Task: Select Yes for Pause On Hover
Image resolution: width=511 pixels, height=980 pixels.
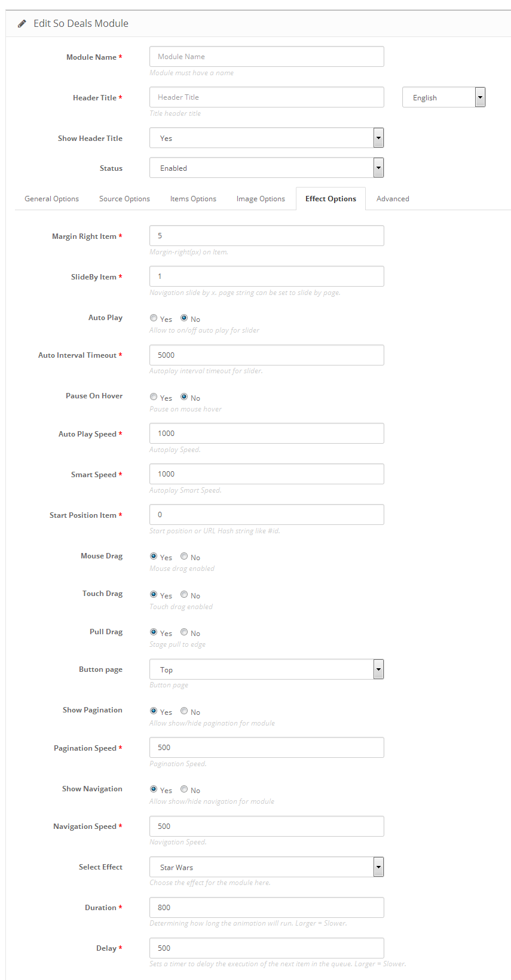Action: (154, 397)
